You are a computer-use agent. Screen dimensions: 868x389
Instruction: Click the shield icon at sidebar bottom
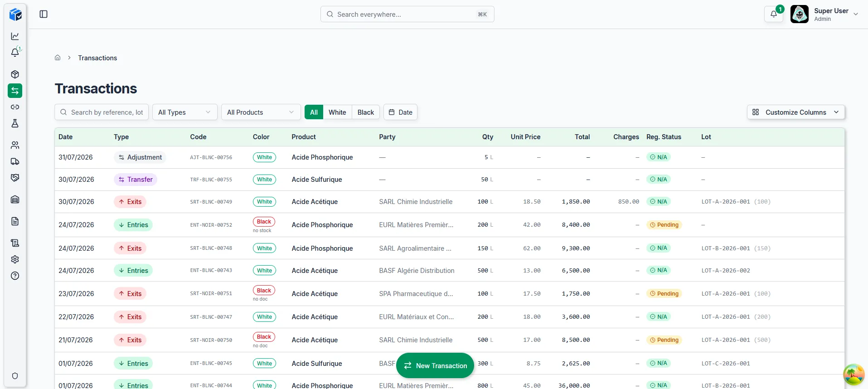[15, 376]
